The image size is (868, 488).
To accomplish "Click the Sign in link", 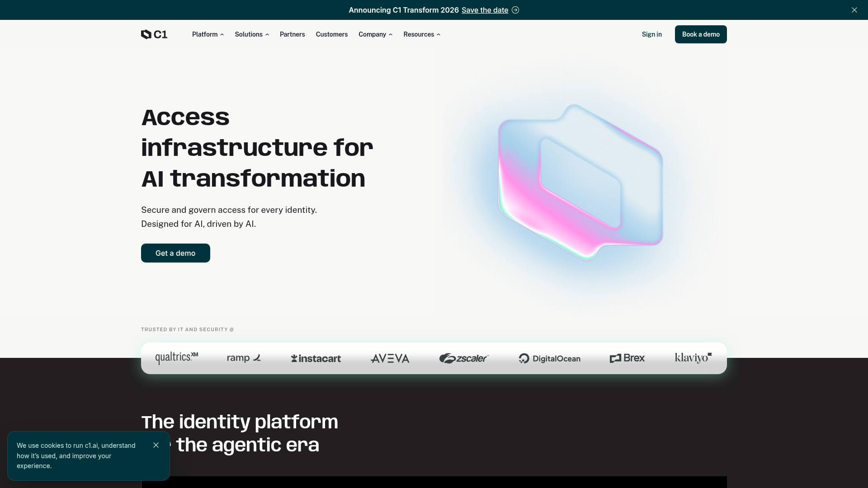I will [x=652, y=34].
